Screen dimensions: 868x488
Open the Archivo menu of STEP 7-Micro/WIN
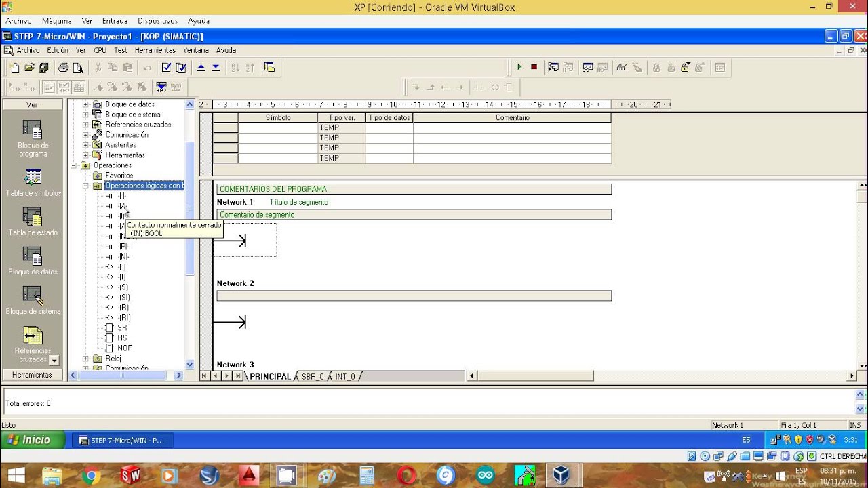click(x=28, y=50)
